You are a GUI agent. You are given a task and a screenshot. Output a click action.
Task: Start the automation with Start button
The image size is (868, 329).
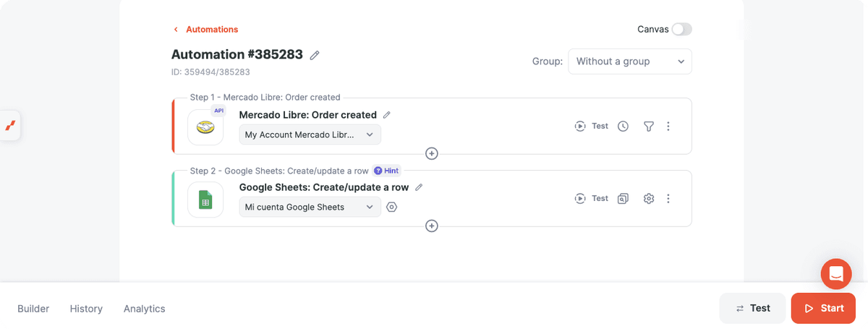coord(824,308)
